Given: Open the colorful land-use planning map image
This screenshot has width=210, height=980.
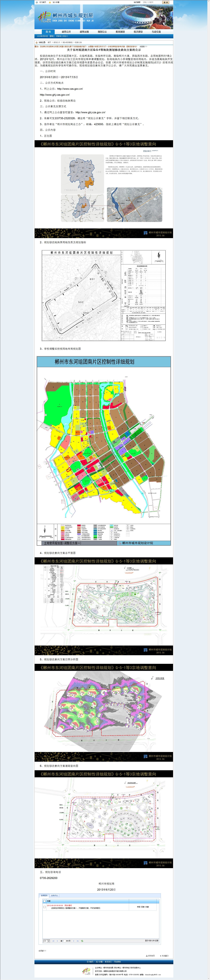Looking at the screenshot, I should coord(104,451).
